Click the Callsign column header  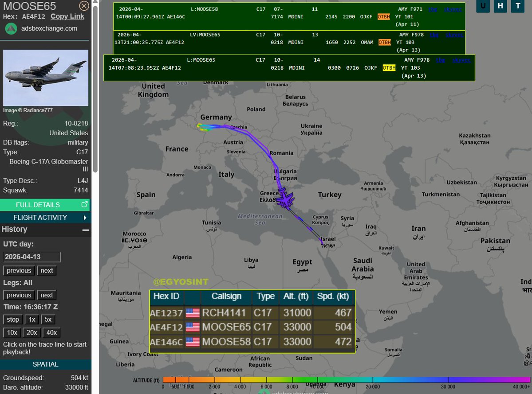pos(226,296)
